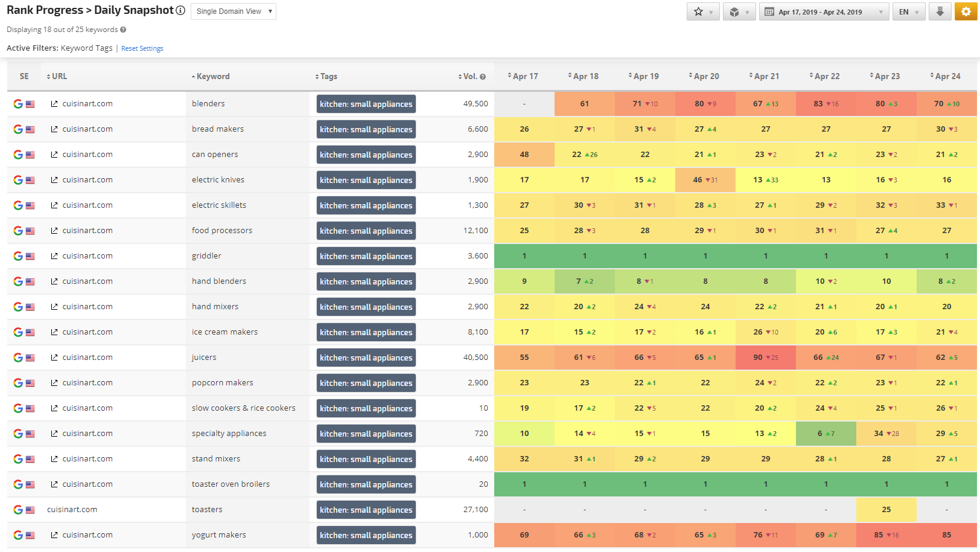
Task: Click the download report arrow icon
Action: click(x=940, y=11)
